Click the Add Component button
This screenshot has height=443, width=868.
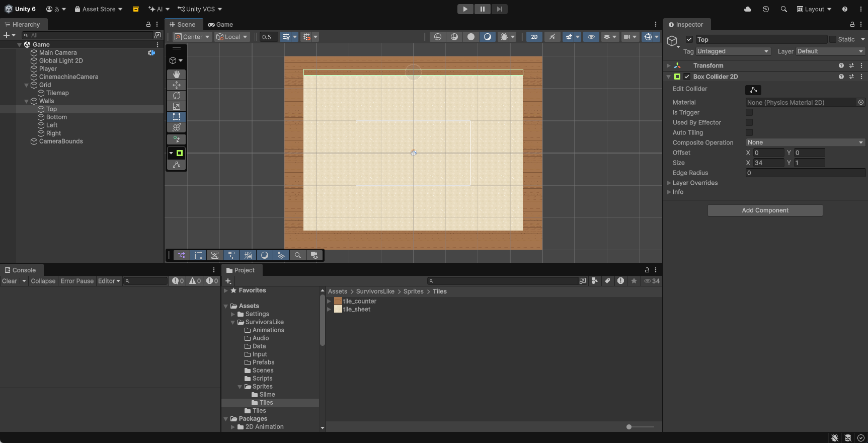[x=765, y=210]
